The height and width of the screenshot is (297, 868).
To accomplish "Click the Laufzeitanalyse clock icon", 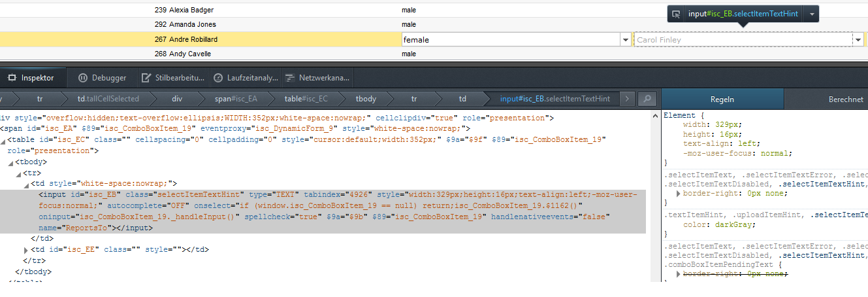I will [218, 78].
